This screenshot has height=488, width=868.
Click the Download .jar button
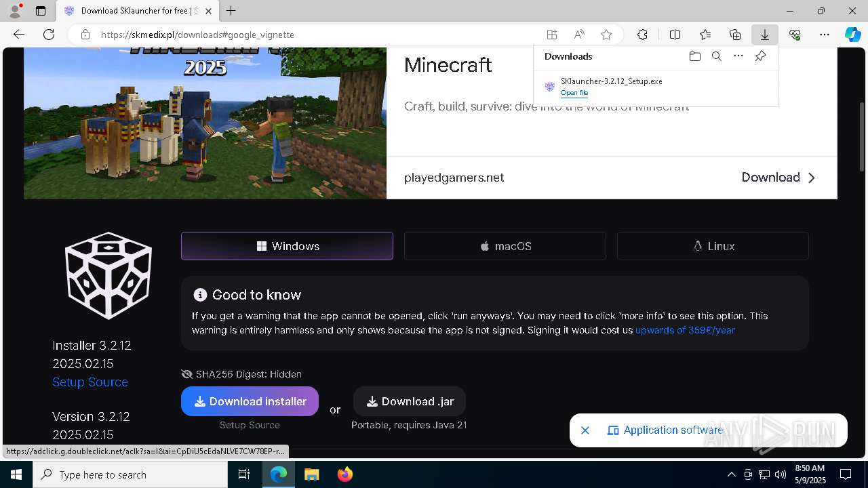[410, 401]
